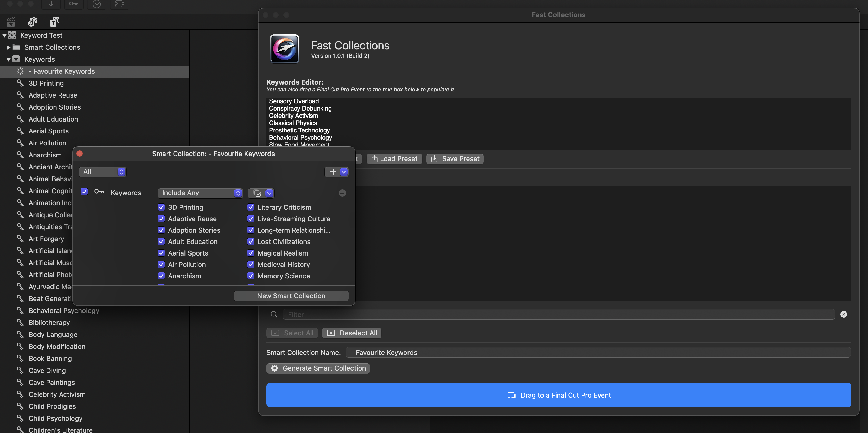Uncheck the Magical Realism keyword checkbox
Image resolution: width=868 pixels, height=433 pixels.
click(x=251, y=253)
